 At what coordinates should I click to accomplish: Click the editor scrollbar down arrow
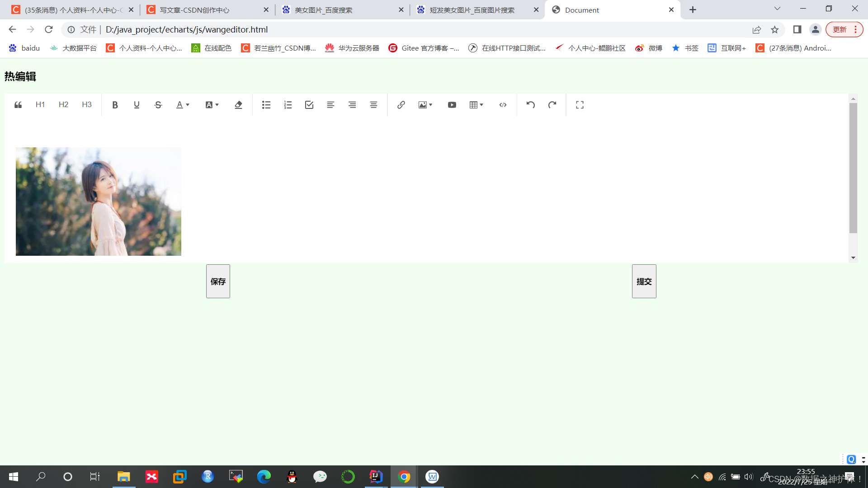tap(853, 258)
